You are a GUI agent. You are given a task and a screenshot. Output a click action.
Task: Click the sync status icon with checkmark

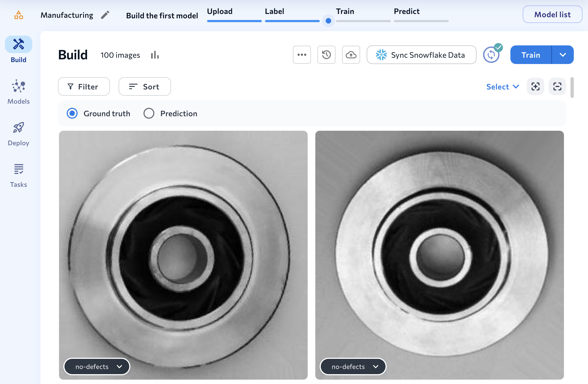coord(492,54)
